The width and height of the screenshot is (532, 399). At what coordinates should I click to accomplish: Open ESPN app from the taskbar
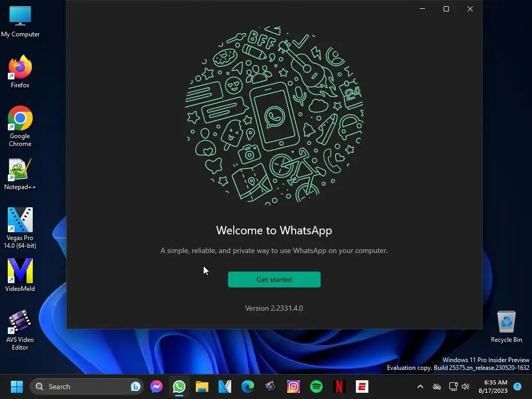[x=362, y=387]
